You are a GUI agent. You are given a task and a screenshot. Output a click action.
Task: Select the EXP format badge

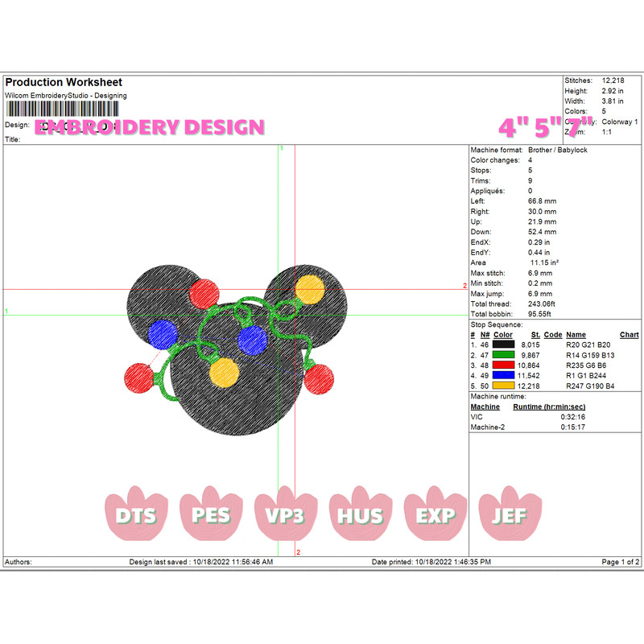click(435, 515)
